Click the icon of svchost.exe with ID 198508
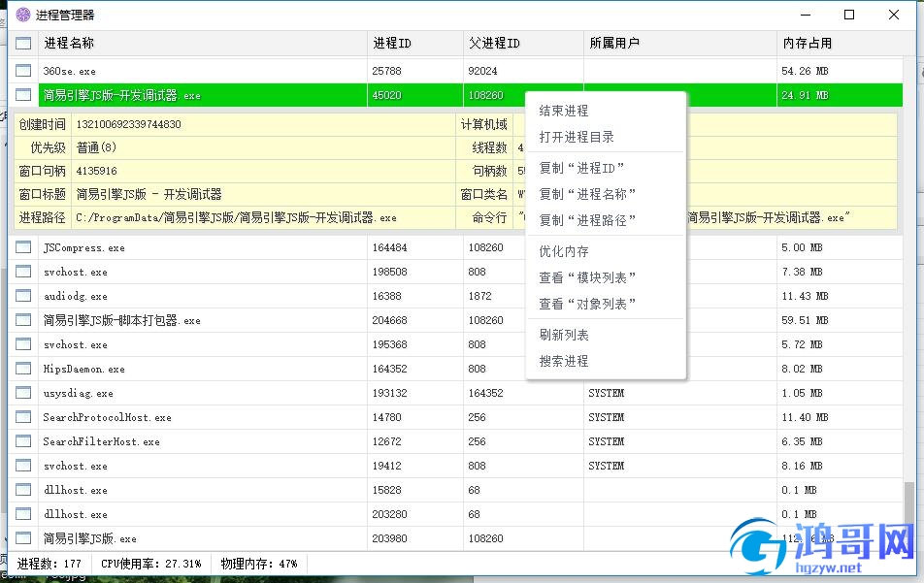This screenshot has height=583, width=924. 23,272
